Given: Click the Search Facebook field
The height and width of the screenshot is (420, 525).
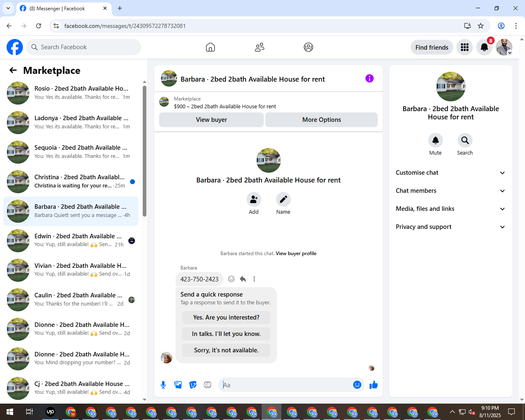Looking at the screenshot, I should [x=84, y=47].
